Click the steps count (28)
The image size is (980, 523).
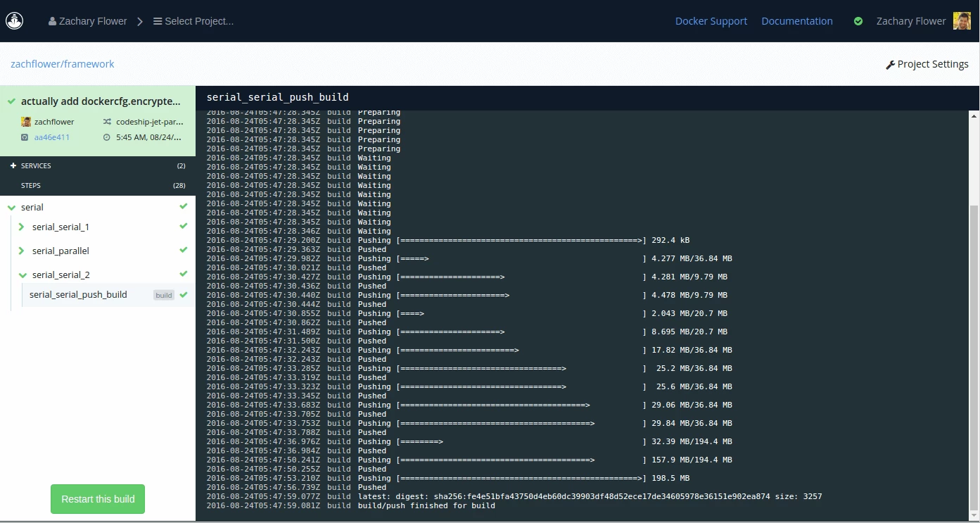click(x=179, y=186)
